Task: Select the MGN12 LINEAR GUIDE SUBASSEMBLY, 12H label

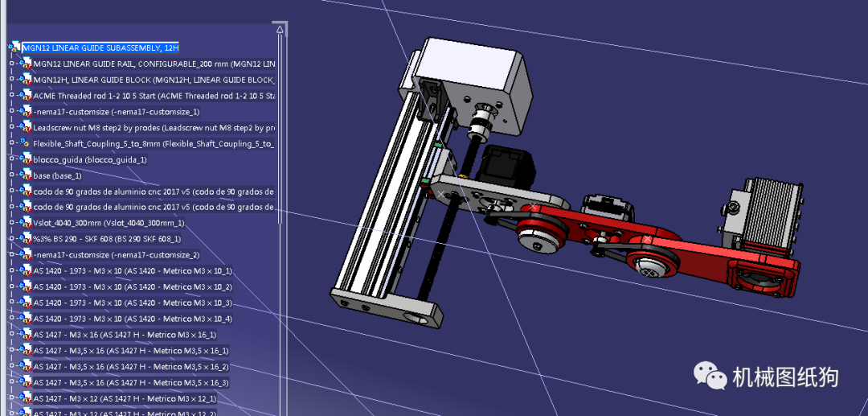Action: coord(100,47)
